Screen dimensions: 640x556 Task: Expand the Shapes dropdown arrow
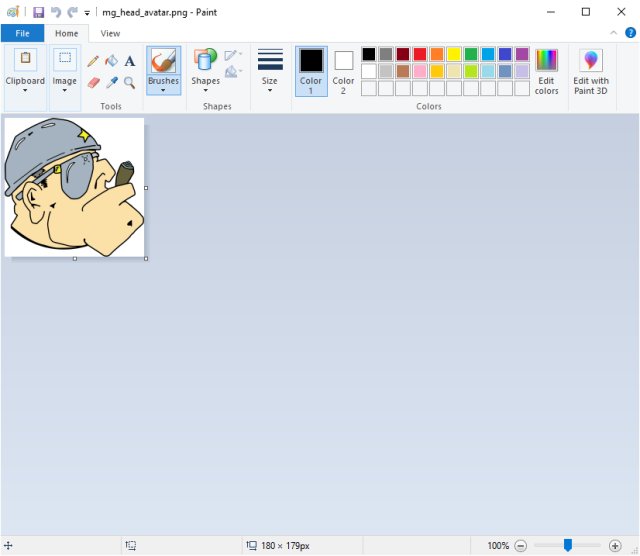(x=205, y=90)
